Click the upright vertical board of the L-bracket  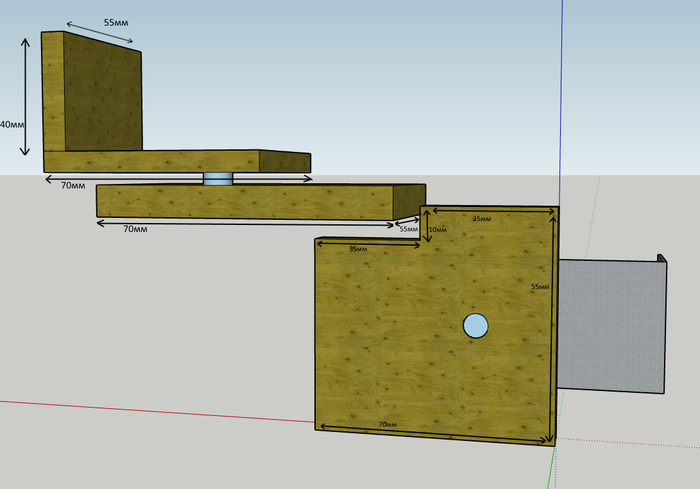point(90,95)
